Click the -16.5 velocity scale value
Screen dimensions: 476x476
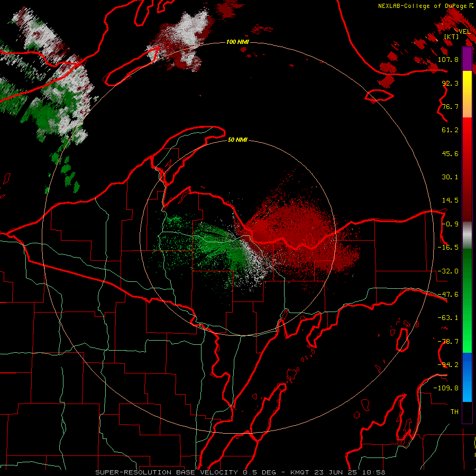tap(448, 248)
